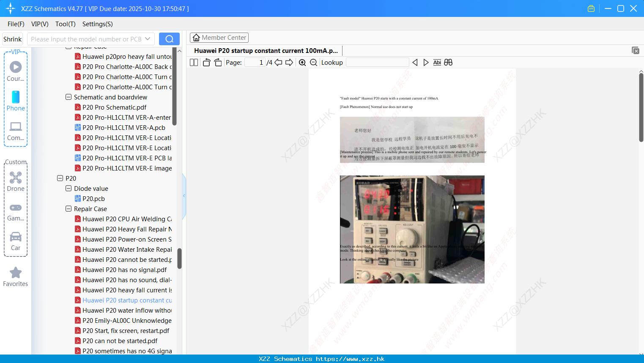Screen dimensions: 644x363
Task: Click the Member Center button
Action: coord(219,38)
